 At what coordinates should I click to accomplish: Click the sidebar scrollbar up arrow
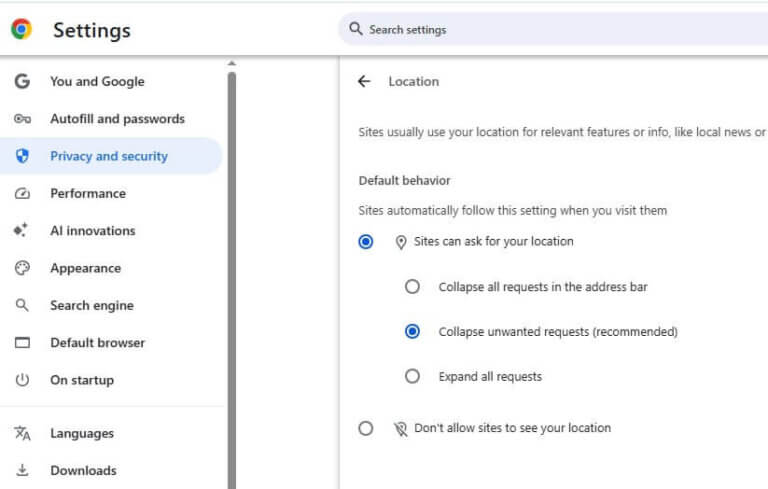tap(232, 63)
